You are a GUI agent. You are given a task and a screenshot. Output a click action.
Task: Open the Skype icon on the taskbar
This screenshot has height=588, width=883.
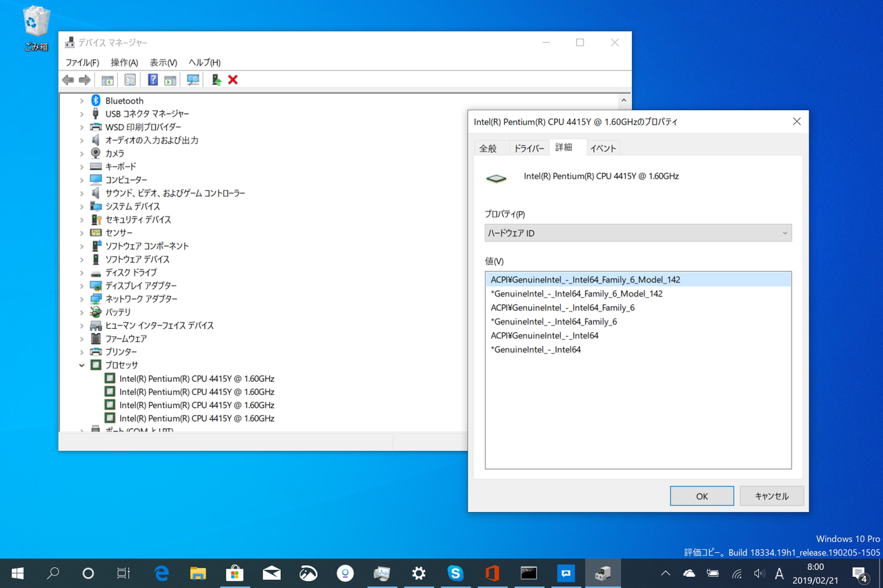(456, 573)
